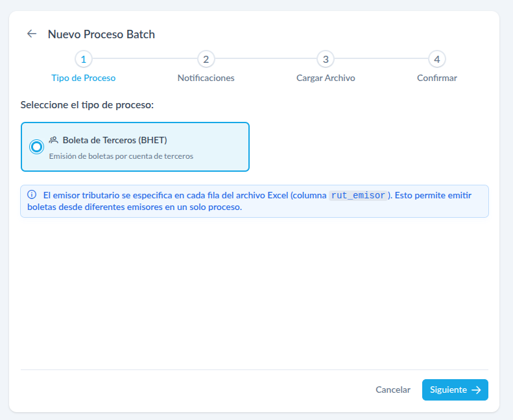Open the Cargar Archivo step label
Viewport: 513px width, 420px height.
pos(326,78)
